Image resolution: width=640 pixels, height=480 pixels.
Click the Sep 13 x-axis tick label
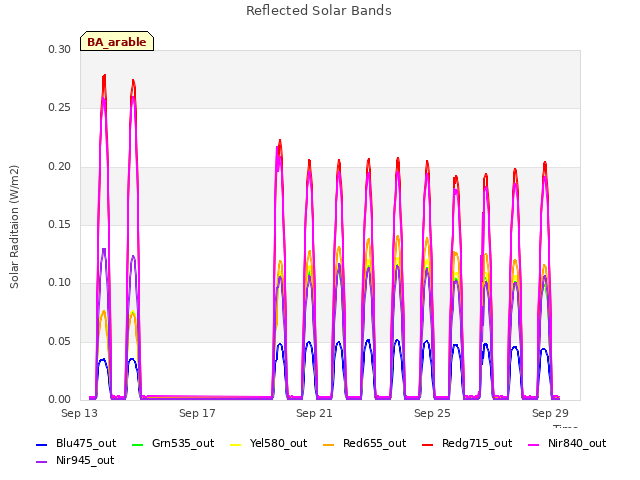pos(79,413)
